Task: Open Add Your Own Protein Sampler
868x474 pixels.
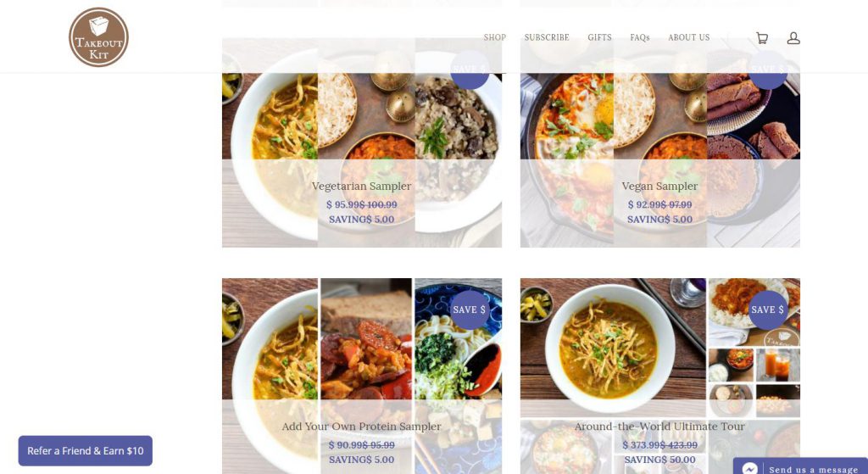Action: (x=361, y=427)
